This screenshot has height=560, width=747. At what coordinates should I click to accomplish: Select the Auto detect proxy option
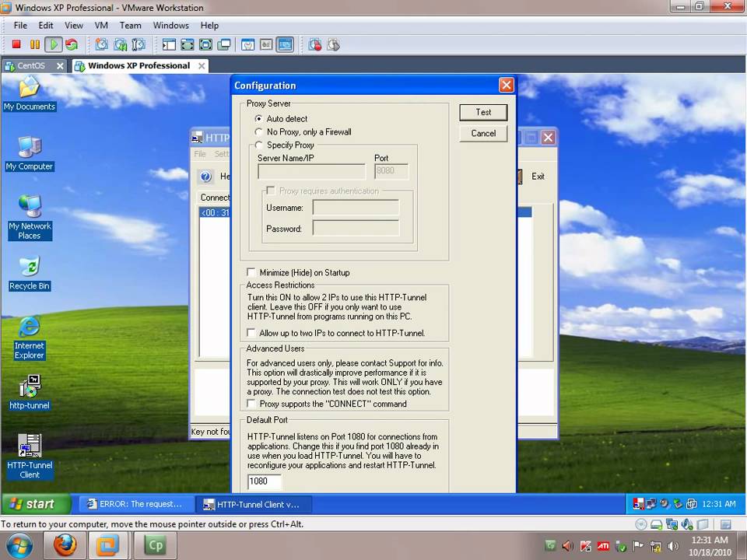pos(259,119)
